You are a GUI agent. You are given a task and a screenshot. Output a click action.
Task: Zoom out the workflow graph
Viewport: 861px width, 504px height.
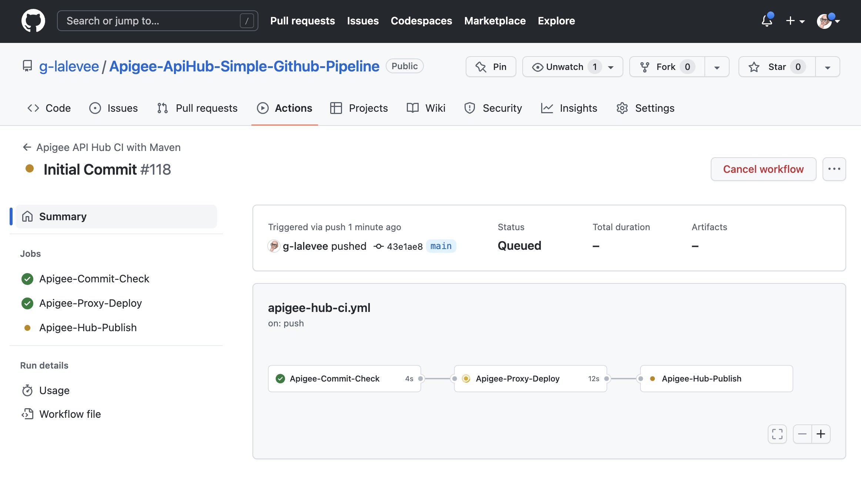click(802, 434)
